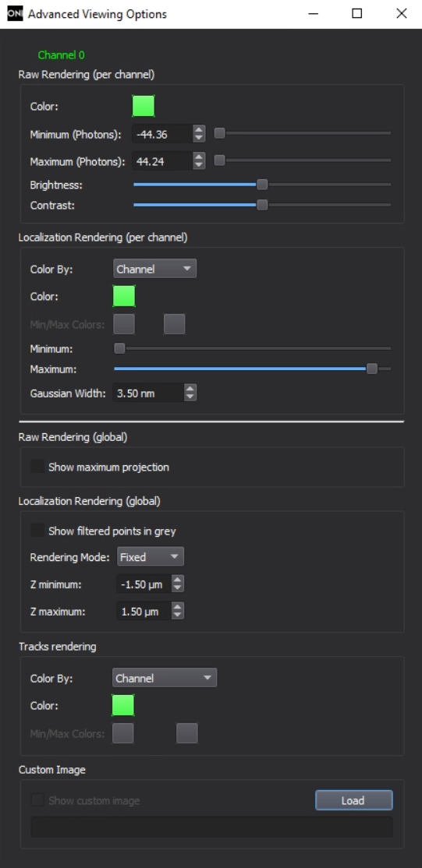Toggle Show filtered points in grey
Image resolution: width=422 pixels, height=868 pixels.
tap(37, 531)
